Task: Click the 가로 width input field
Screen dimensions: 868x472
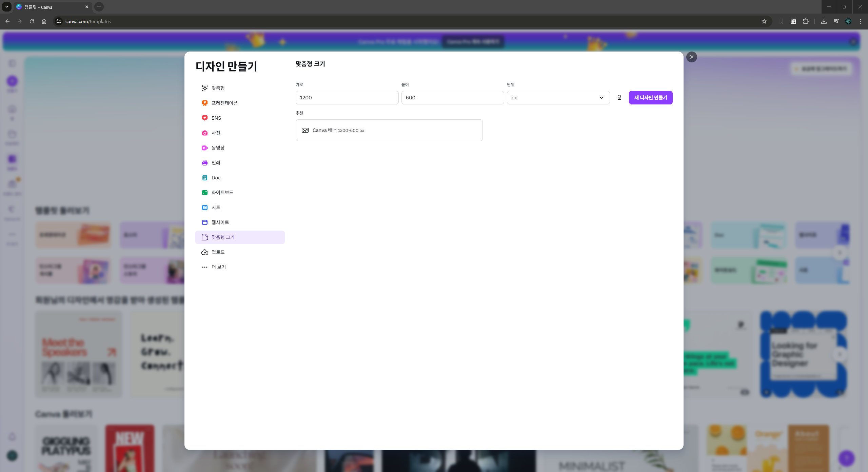Action: (347, 98)
